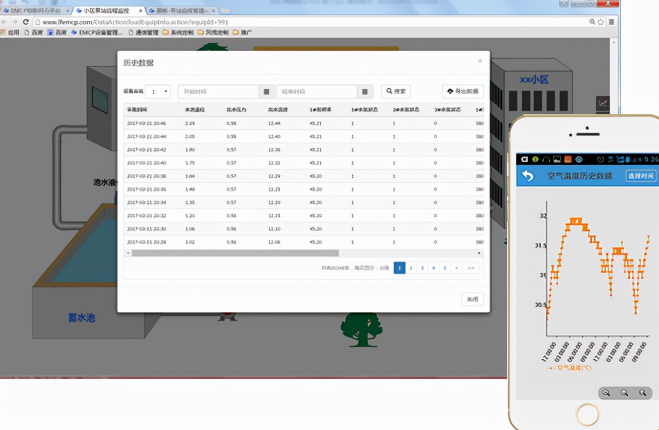This screenshot has height=430, width=659.
Task: Click the end time calendar icon
Action: tap(365, 91)
